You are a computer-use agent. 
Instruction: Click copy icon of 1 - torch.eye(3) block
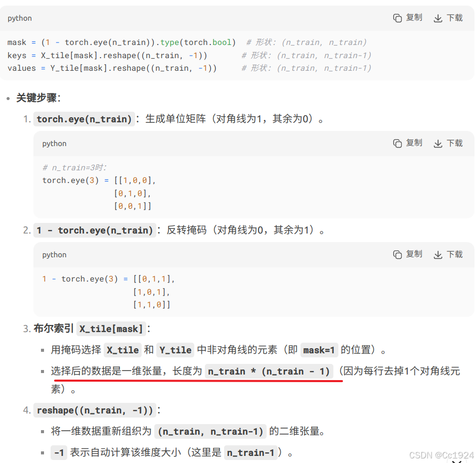398,255
